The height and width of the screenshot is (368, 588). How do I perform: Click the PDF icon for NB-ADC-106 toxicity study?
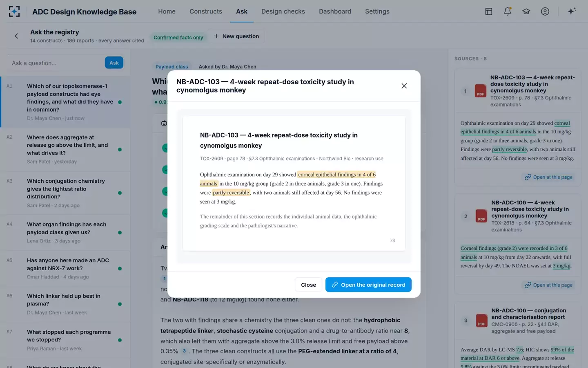[x=481, y=216]
